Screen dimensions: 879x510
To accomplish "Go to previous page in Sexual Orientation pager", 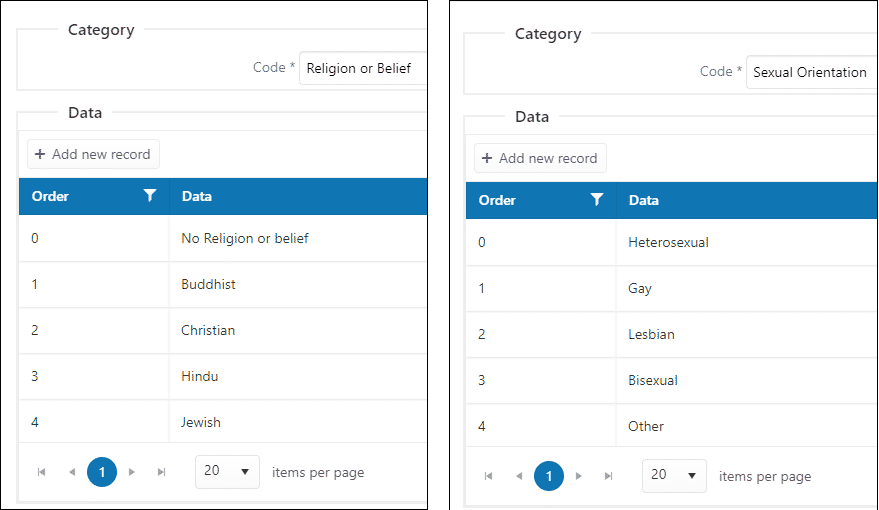I will pos(519,476).
